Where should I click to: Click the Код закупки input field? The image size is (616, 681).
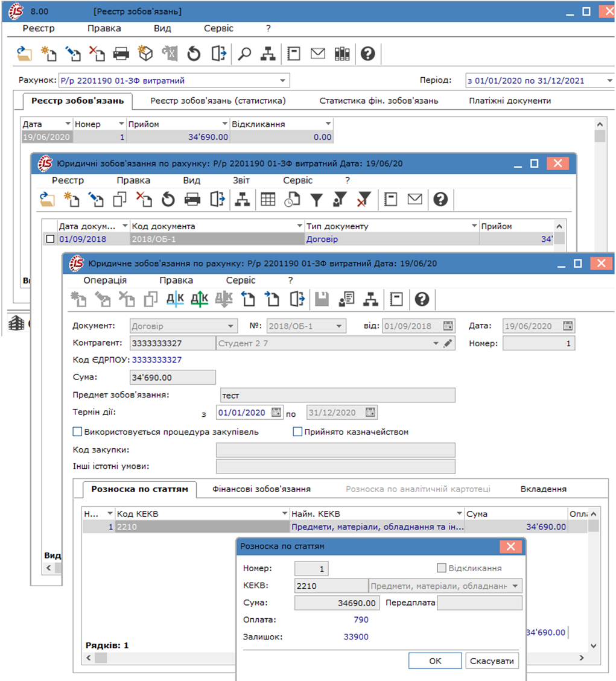(x=335, y=450)
